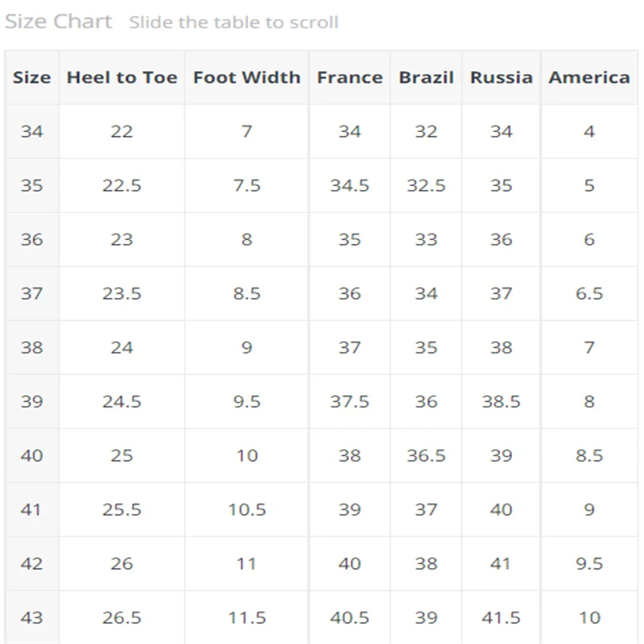
Task: Select the 38.5 Russia size cell
Action: 501,402
